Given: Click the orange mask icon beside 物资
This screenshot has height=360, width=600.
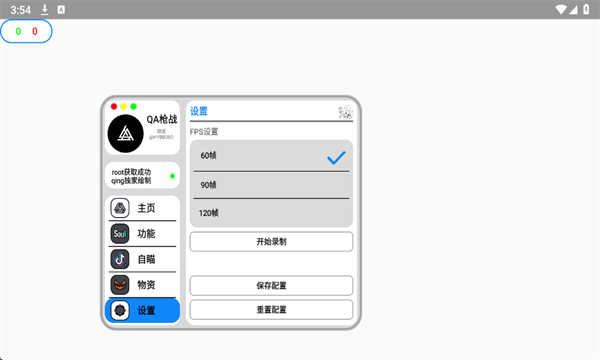Looking at the screenshot, I should point(120,285).
